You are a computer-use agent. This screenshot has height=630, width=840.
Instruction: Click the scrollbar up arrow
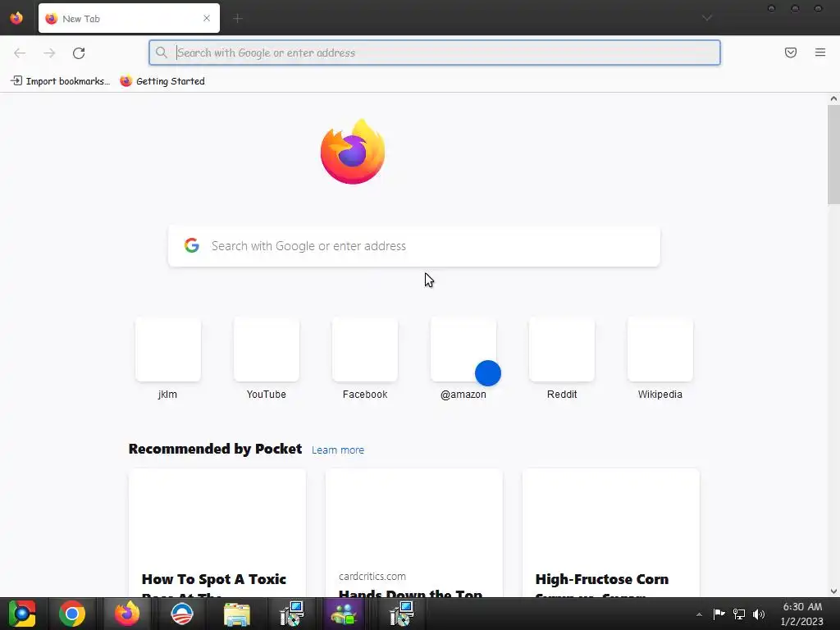pyautogui.click(x=833, y=98)
